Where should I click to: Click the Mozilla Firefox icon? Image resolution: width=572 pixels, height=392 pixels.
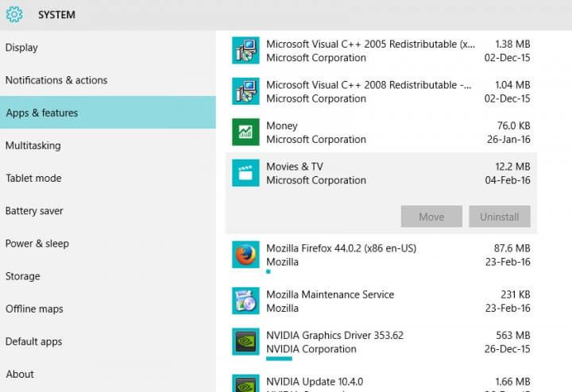[245, 254]
